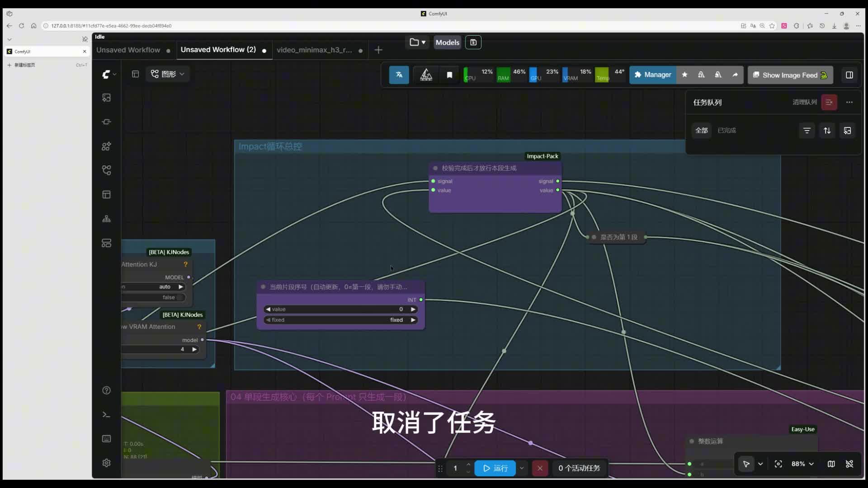This screenshot has width=868, height=488.
Task: Click the 运行 run button
Action: [x=495, y=468]
